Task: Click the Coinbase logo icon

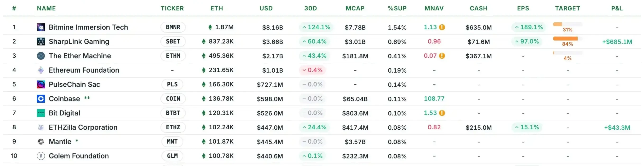Action: [41, 99]
